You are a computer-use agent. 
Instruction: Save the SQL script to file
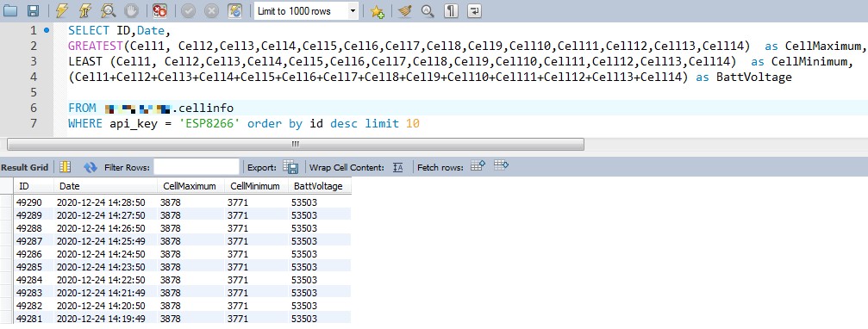coord(34,11)
